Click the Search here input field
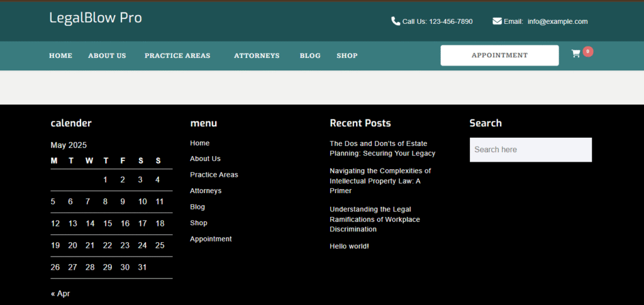Viewport: 644px width, 305px height. pos(530,150)
